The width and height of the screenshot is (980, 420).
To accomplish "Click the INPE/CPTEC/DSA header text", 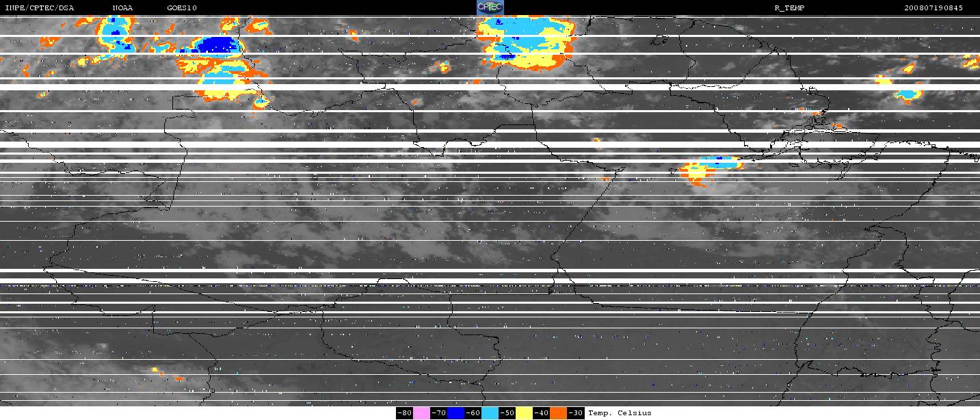I will coord(39,8).
